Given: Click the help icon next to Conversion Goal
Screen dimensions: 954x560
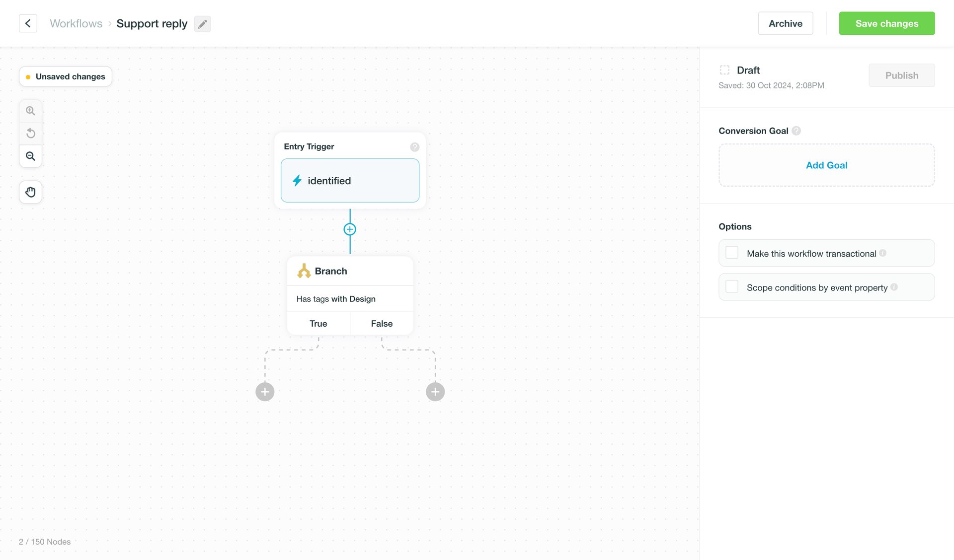Looking at the screenshot, I should point(796,131).
